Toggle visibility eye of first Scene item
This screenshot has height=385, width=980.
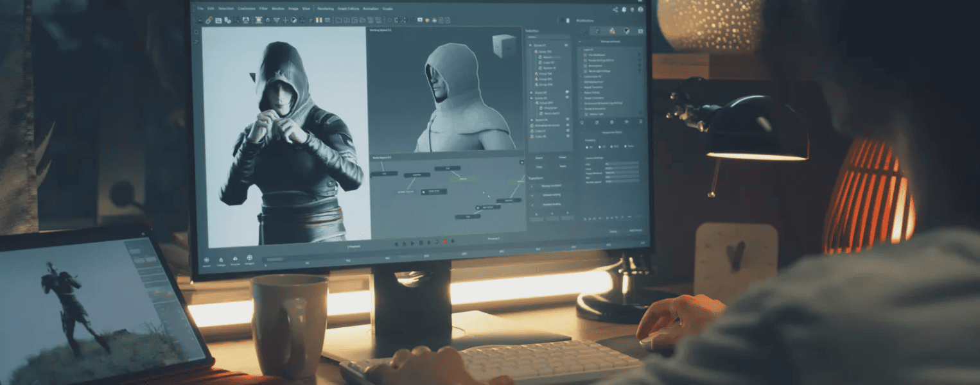pyautogui.click(x=566, y=46)
